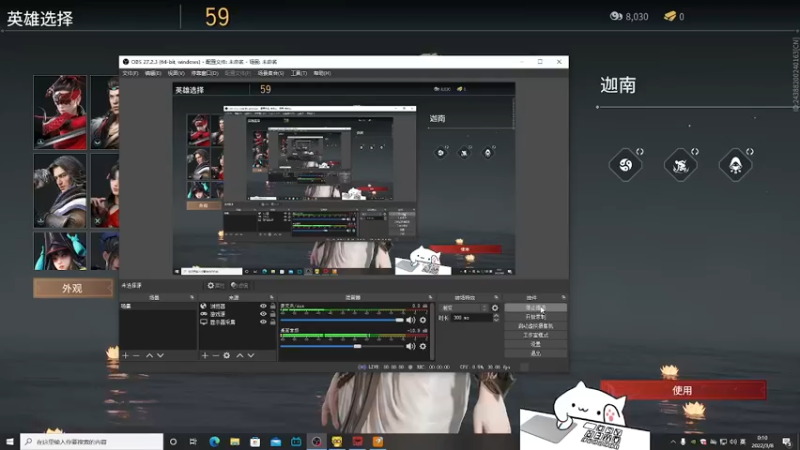Pop out the Scene Transitions dock using its header icon
This screenshot has height=450, width=800.
[496, 297]
